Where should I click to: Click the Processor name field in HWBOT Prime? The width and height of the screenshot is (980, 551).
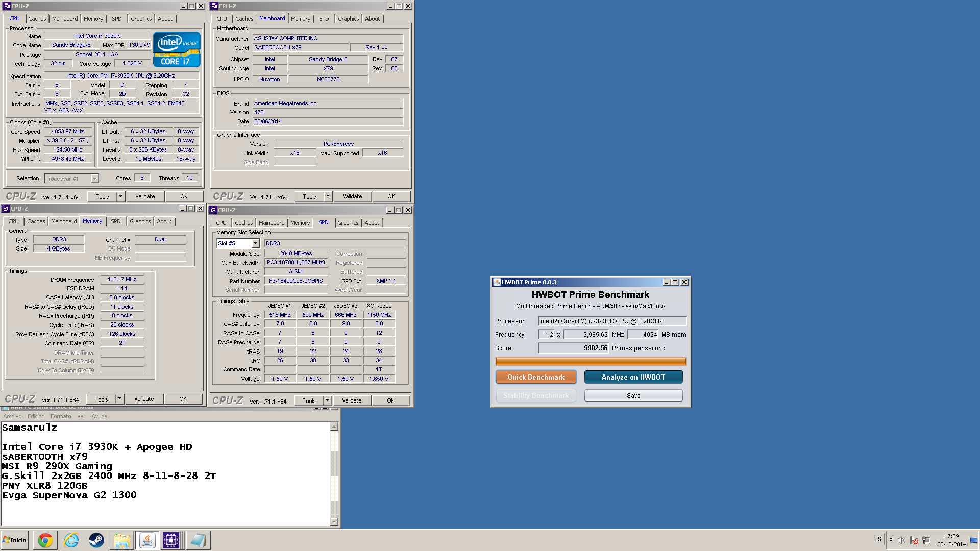tap(612, 321)
